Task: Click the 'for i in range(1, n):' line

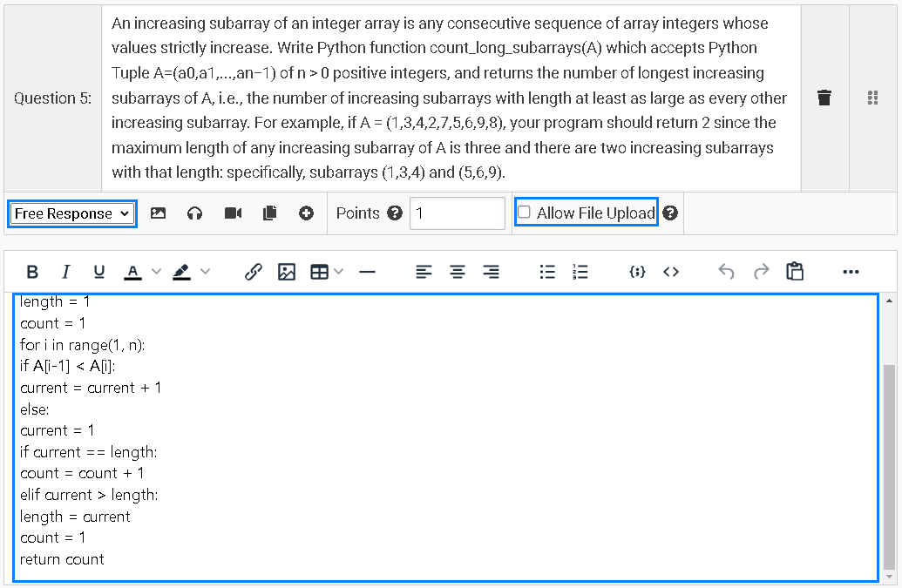Action: coord(82,345)
